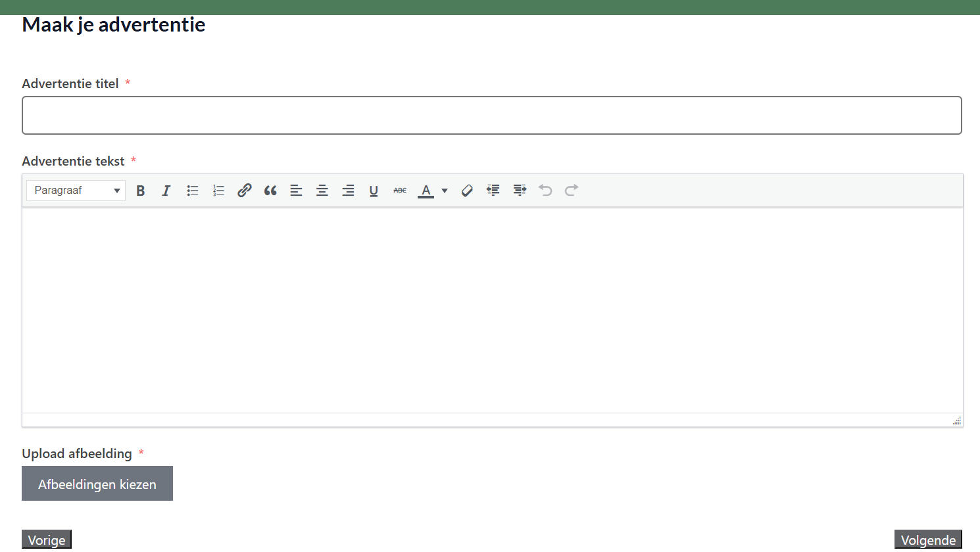
Task: Apply strikethrough to the text
Action: 400,191
